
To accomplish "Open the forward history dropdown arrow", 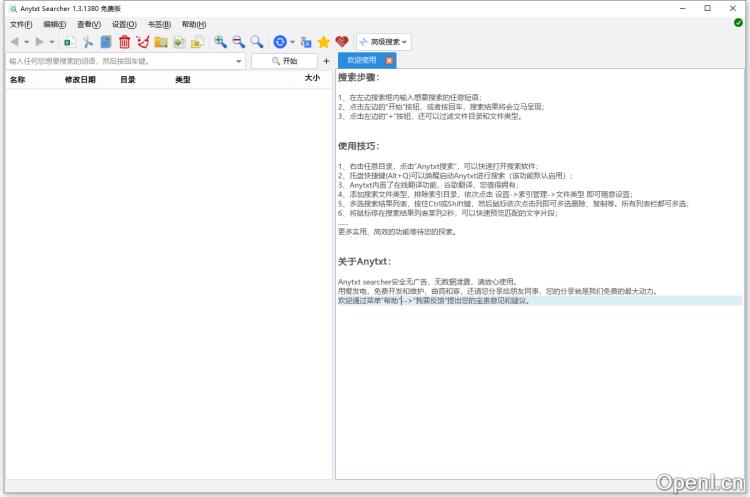I will [x=52, y=42].
